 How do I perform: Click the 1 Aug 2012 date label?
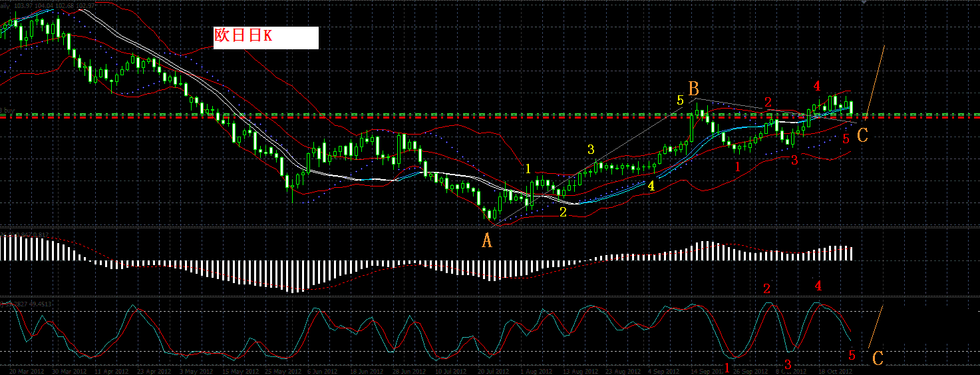tap(536, 372)
